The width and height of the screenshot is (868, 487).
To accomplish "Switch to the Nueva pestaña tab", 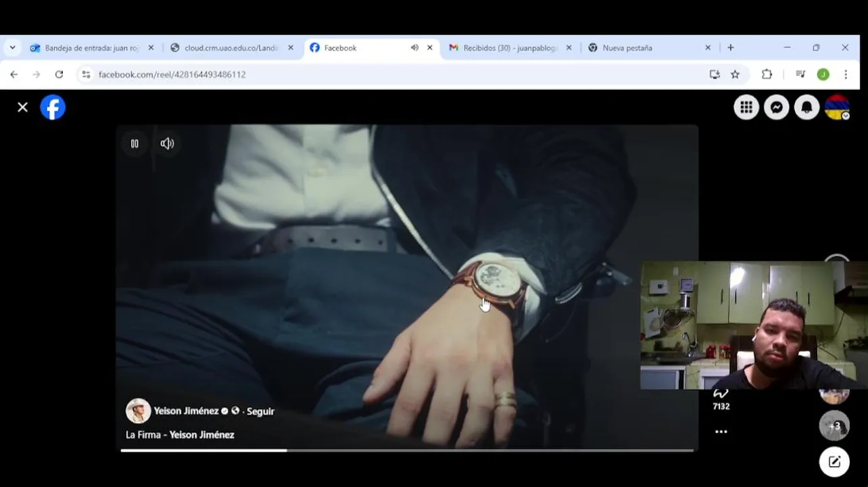I will 649,48.
